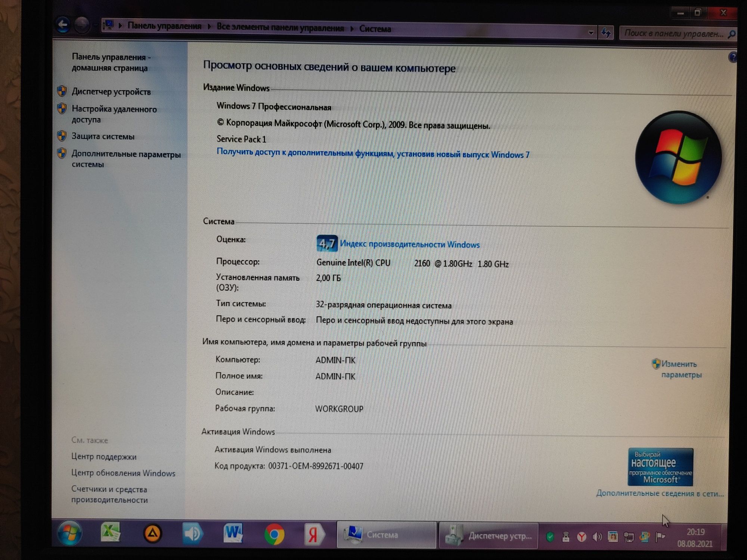Open the Yandex taskbar icon
This screenshot has height=560, width=747.
tap(314, 535)
